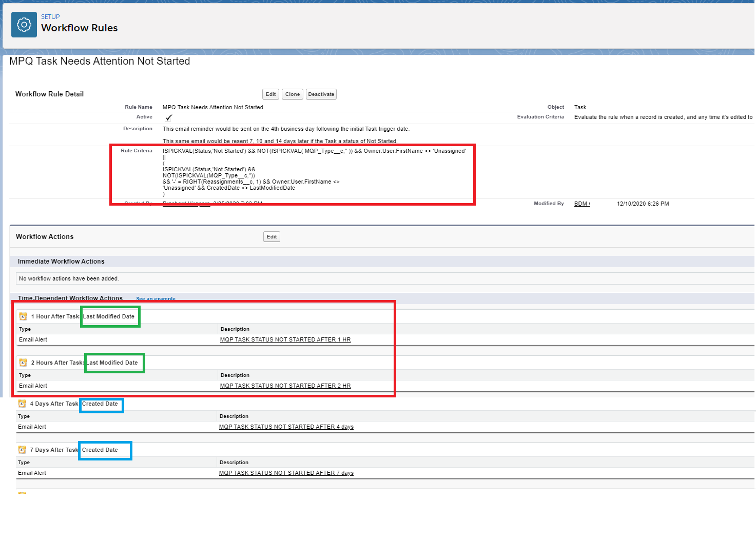Clone this workflow rule
756x542 pixels.
point(293,94)
